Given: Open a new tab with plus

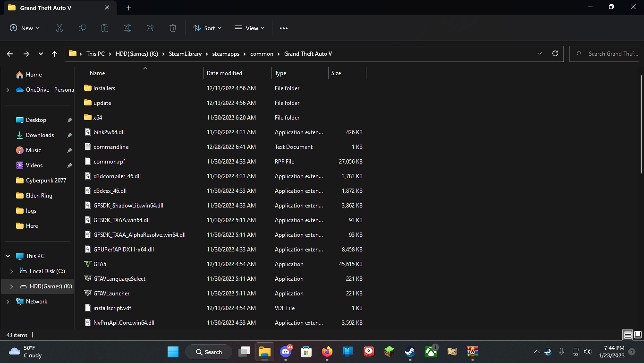Looking at the screenshot, I should 129,8.
